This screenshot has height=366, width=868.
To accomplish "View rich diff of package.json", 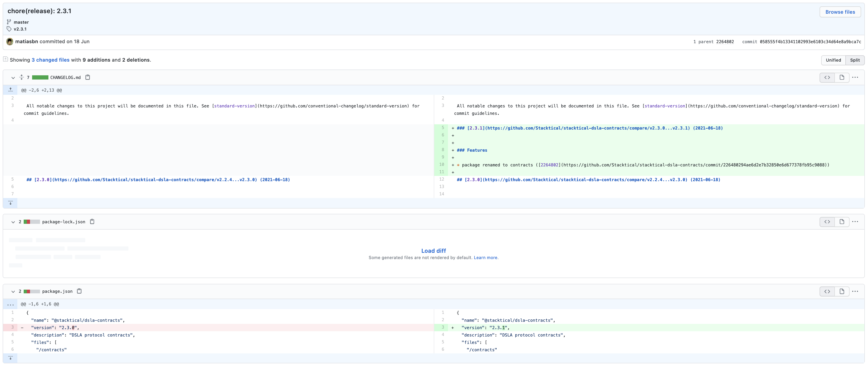I will 842,291.
